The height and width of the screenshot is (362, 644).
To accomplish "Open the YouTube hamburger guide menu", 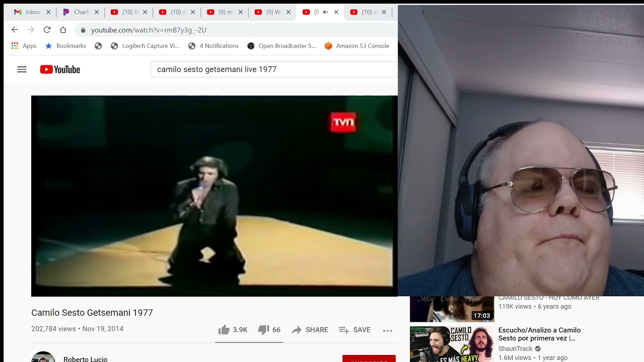I will (x=22, y=69).
